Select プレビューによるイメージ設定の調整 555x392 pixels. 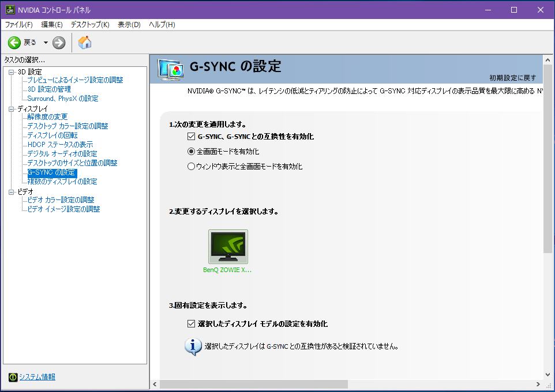[75, 80]
